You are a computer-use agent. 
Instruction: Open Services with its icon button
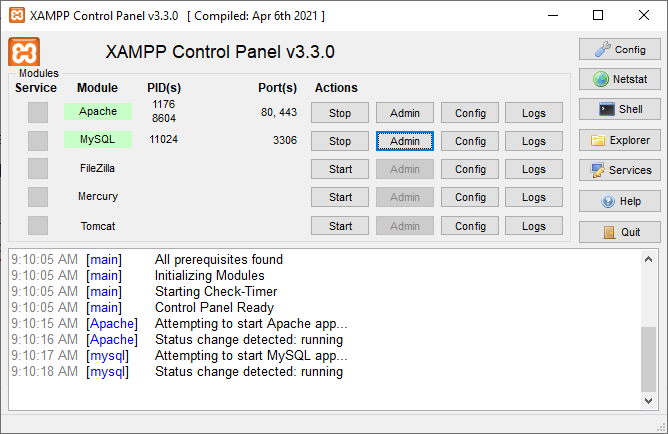pyautogui.click(x=619, y=170)
